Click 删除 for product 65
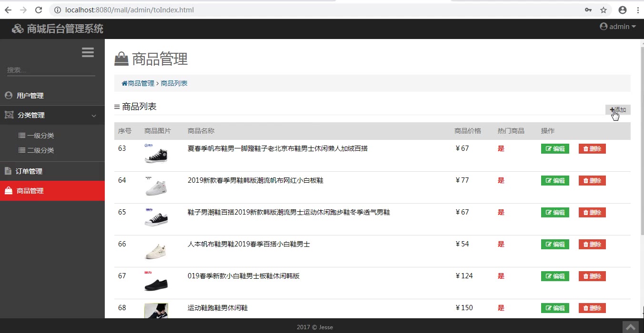Image resolution: width=644 pixels, height=333 pixels. (x=592, y=213)
